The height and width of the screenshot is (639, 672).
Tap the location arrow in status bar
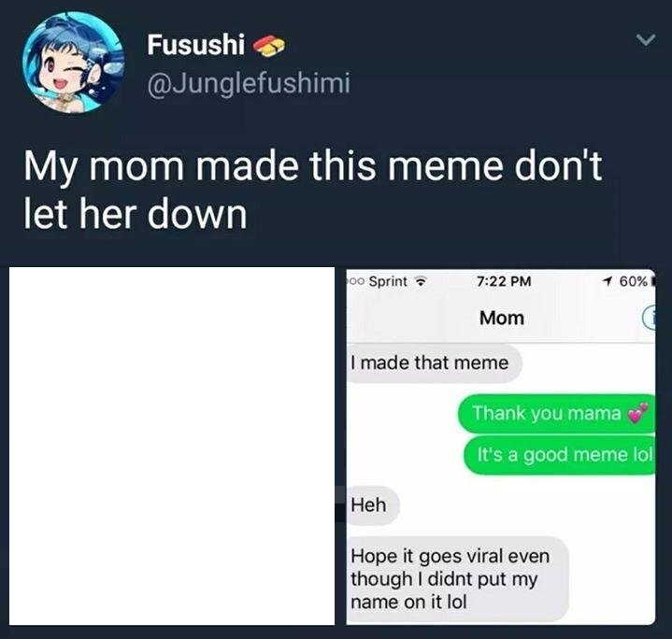coord(608,281)
